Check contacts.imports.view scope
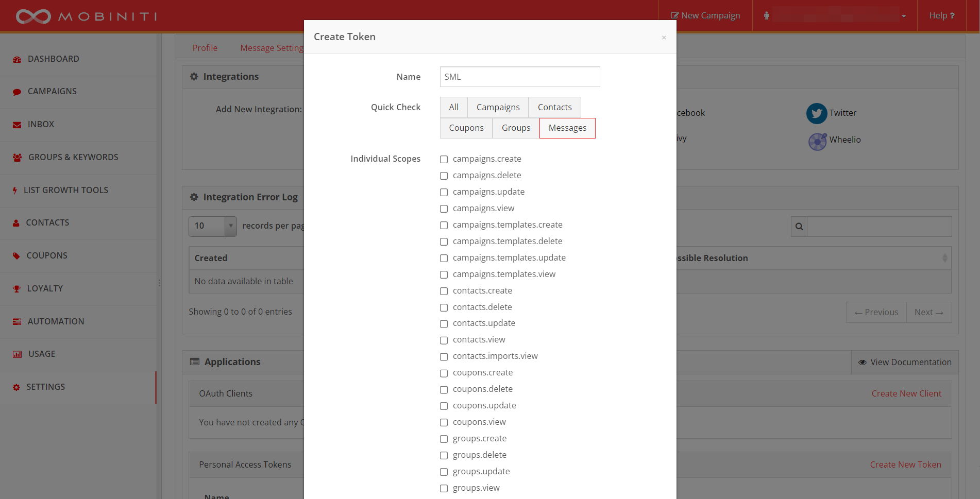This screenshot has width=980, height=499. tap(444, 357)
